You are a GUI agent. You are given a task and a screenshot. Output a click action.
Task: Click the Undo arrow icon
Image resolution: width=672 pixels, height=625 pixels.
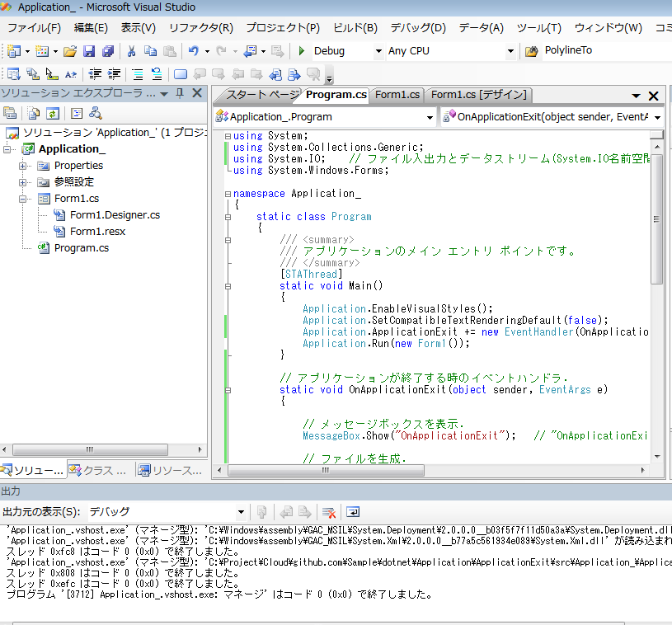194,51
